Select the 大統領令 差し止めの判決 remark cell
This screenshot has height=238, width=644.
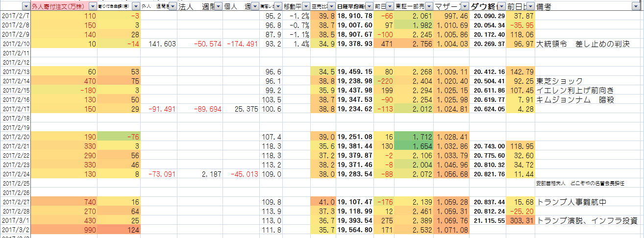(583, 44)
